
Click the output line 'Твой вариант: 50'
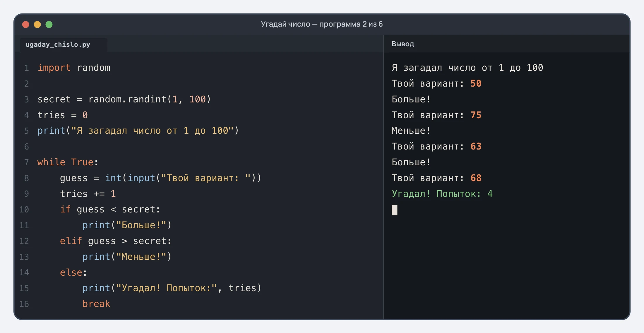coord(436,84)
